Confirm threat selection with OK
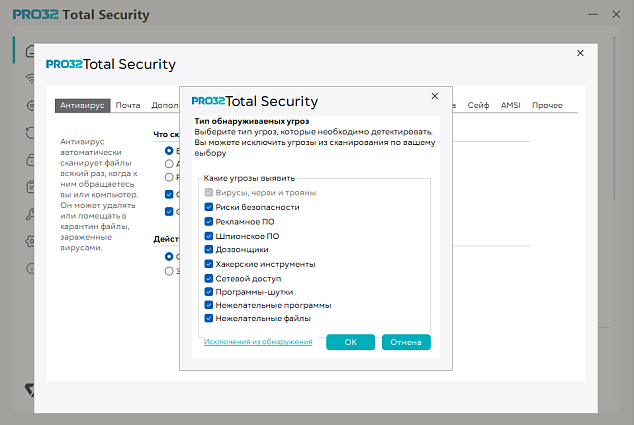This screenshot has height=425, width=634. (350, 342)
